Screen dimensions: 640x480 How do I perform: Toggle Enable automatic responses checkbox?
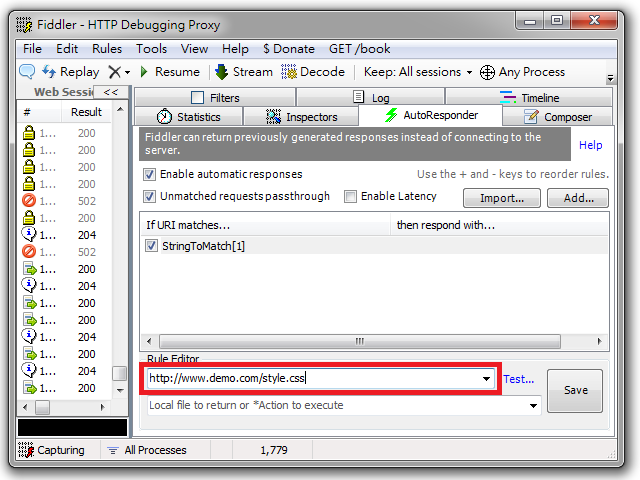149,175
